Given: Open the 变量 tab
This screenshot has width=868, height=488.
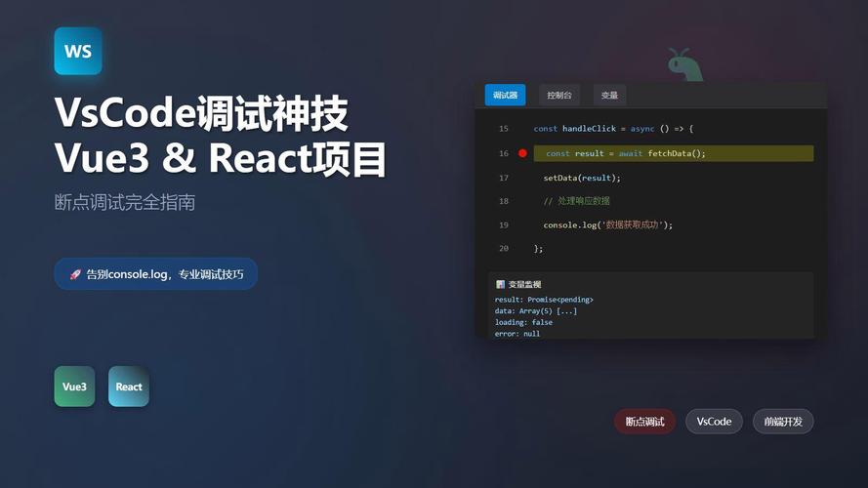Looking at the screenshot, I should 609,96.
